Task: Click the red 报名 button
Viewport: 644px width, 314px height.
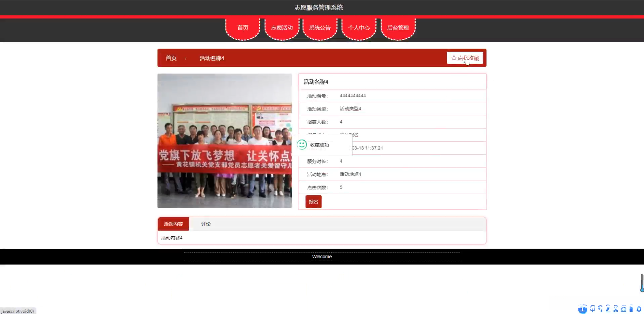Action: pyautogui.click(x=313, y=202)
